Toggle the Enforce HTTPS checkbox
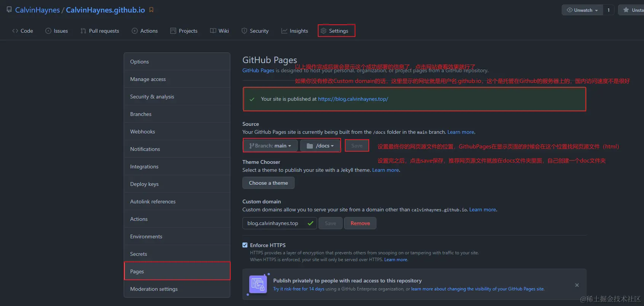Screen dimensions: 644x306 click(245, 245)
